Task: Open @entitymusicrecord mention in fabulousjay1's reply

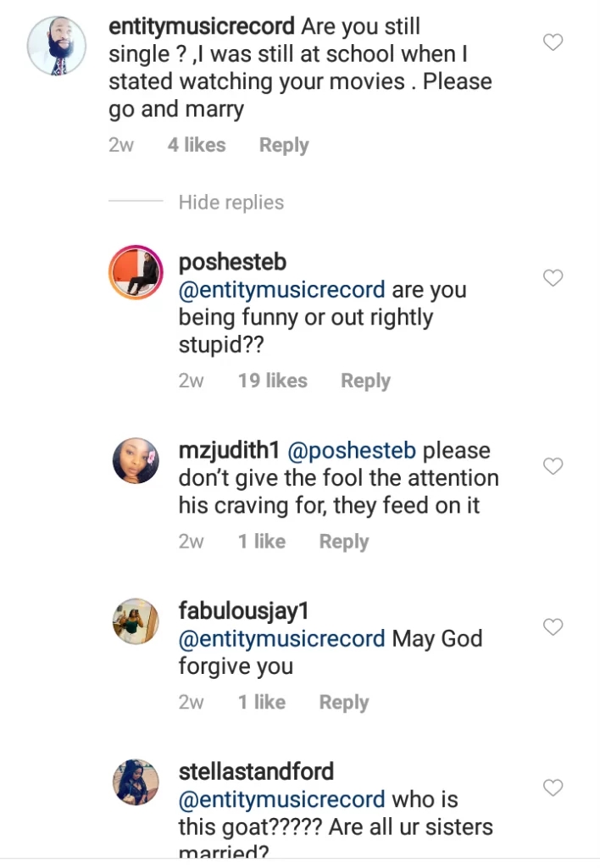Action: (281, 638)
